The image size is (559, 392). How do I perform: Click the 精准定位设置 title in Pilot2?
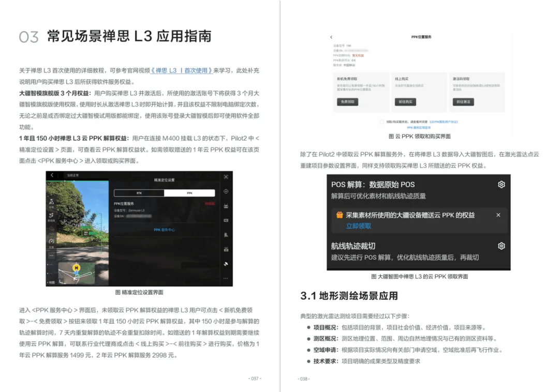(x=165, y=180)
